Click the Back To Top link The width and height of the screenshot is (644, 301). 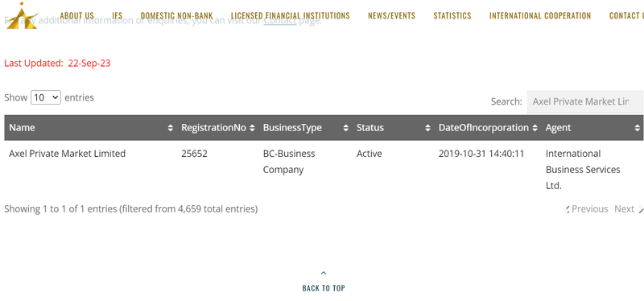pos(324,288)
